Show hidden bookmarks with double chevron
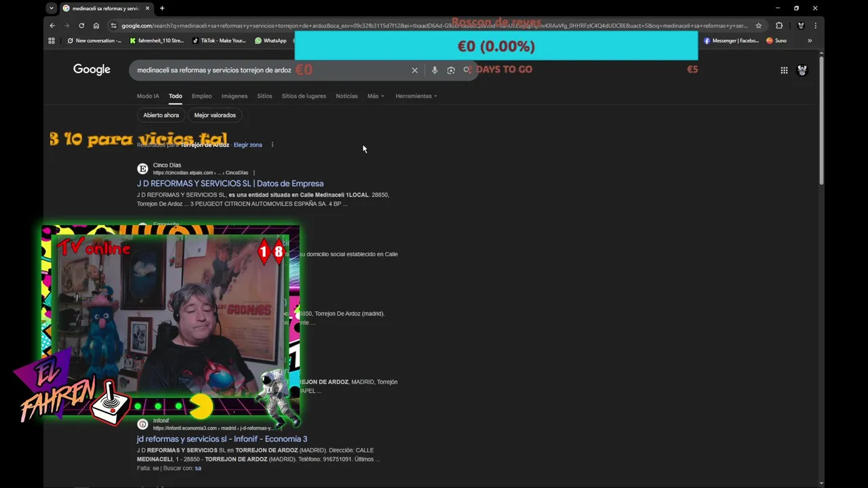Viewport: 868px width, 488px height. coord(810,41)
